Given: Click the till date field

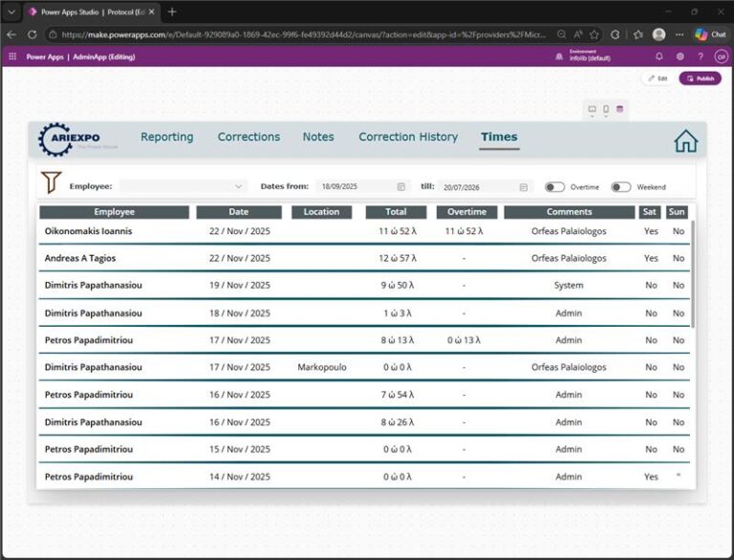Looking at the screenshot, I should tap(485, 187).
